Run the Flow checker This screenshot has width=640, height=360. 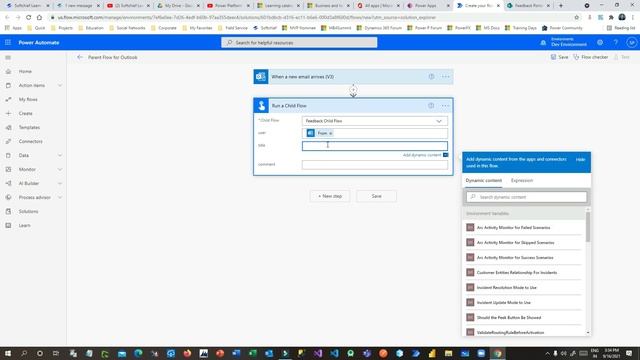point(591,57)
